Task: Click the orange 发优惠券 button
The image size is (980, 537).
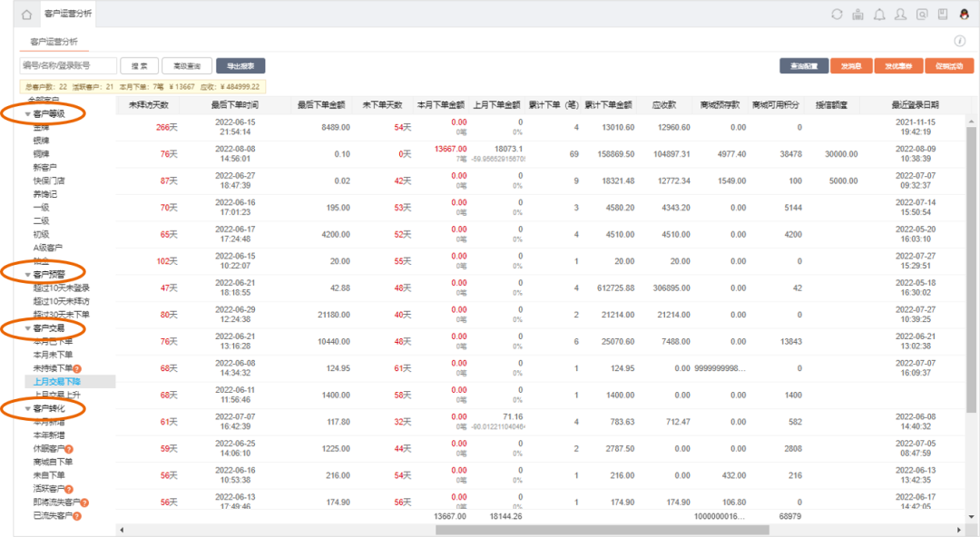Action: pyautogui.click(x=898, y=66)
